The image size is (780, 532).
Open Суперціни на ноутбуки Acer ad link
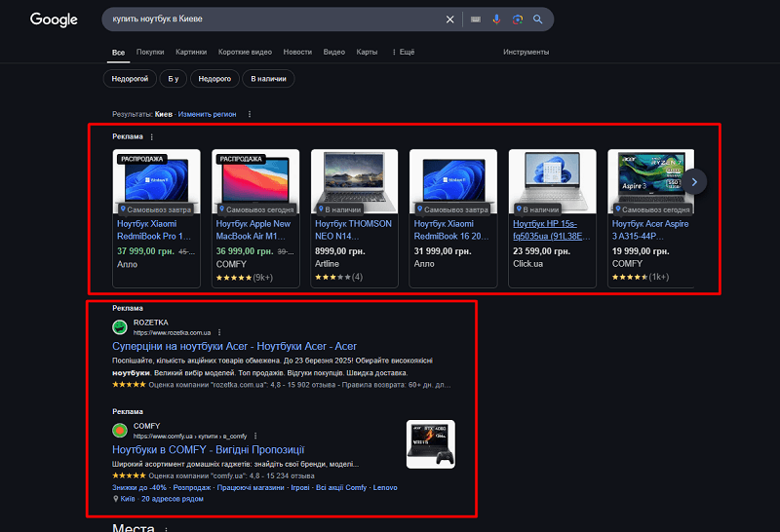click(234, 346)
